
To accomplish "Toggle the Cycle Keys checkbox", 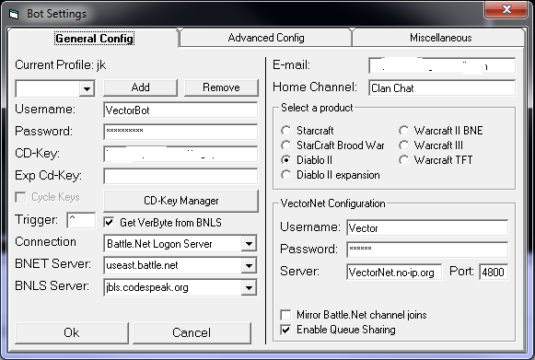I will point(20,197).
